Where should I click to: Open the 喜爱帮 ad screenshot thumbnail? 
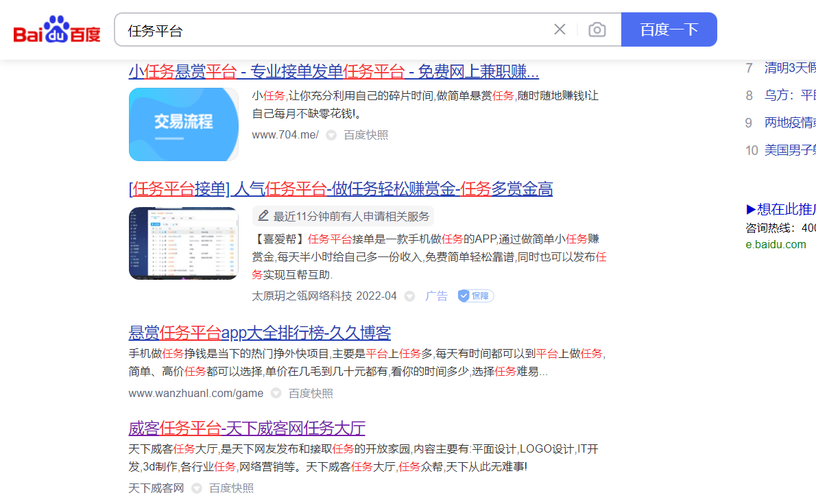pyautogui.click(x=184, y=243)
